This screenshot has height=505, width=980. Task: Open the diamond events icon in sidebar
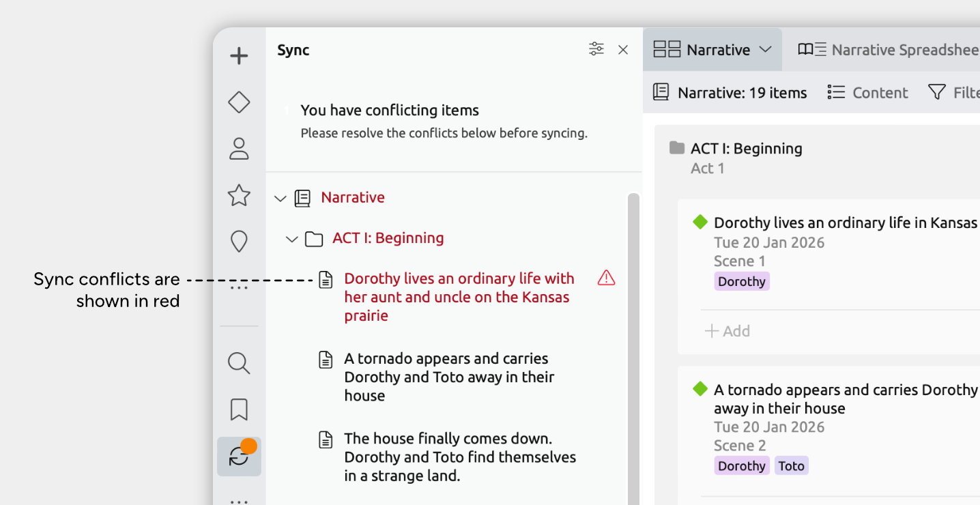[239, 102]
